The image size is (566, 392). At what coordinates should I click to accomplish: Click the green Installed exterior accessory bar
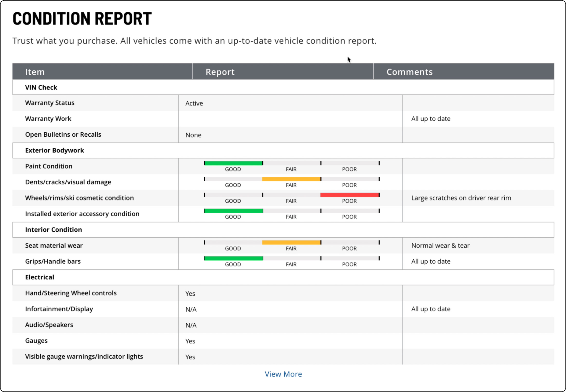233,211
